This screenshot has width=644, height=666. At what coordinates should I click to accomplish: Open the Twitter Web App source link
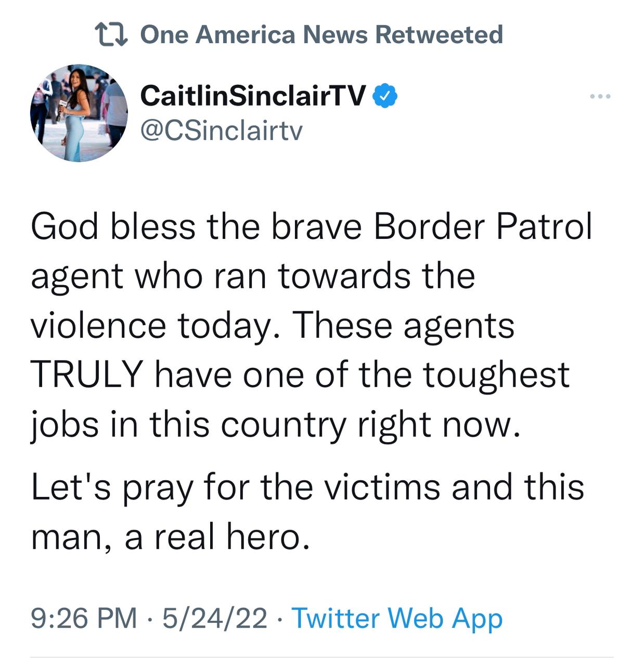coord(396,618)
